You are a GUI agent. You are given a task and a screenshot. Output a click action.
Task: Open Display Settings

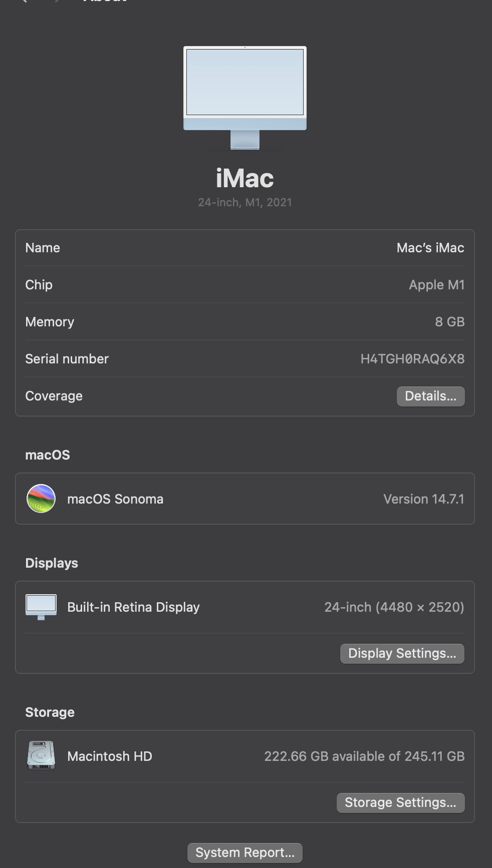click(x=402, y=653)
